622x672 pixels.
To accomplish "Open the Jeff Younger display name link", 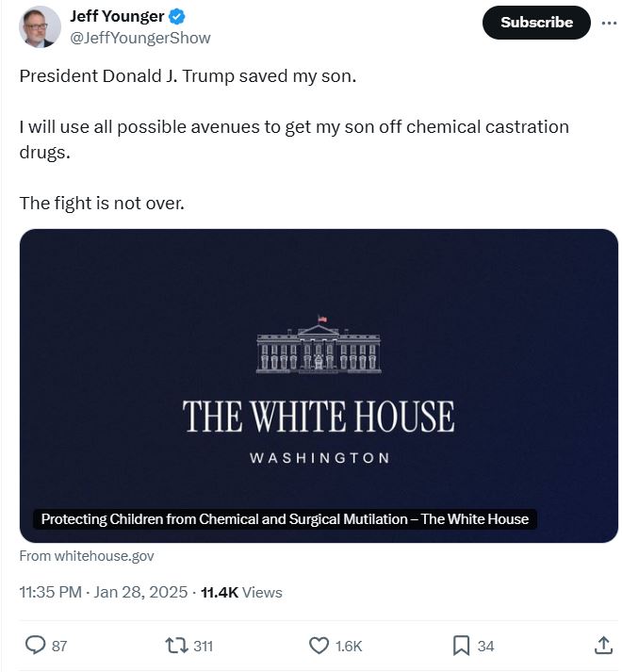I will pyautogui.click(x=117, y=16).
